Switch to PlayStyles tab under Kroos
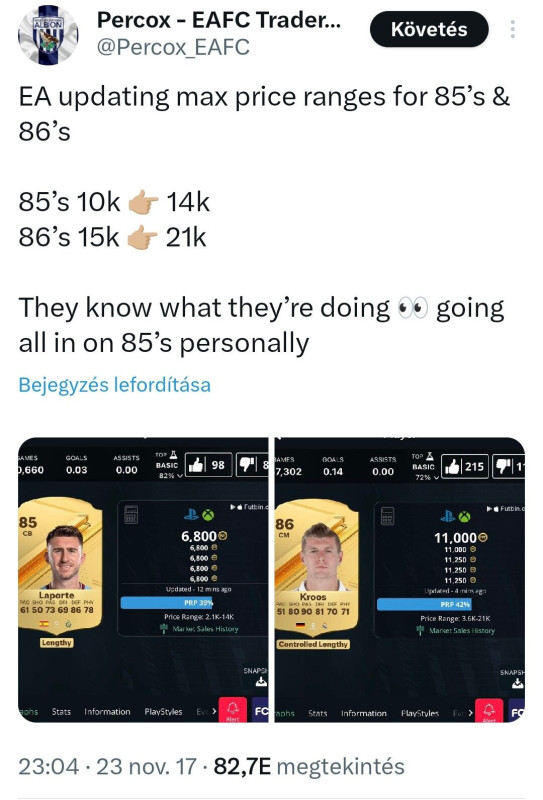Image resolution: width=543 pixels, height=800 pixels. 420,713
